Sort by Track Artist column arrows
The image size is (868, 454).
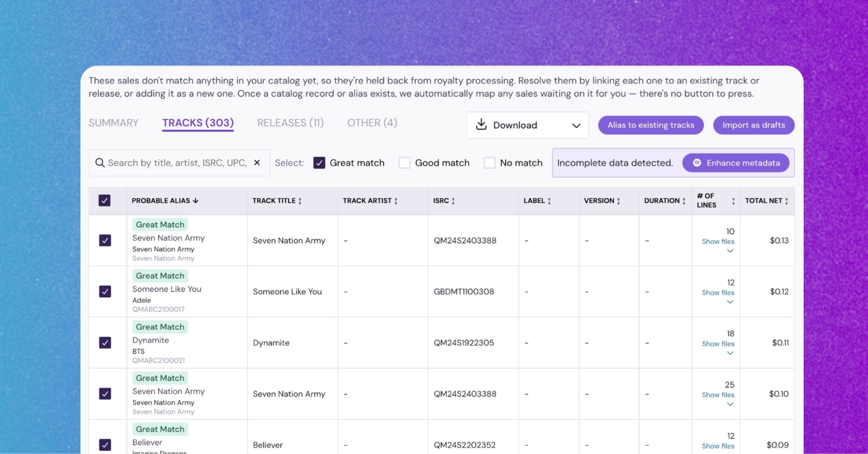tap(396, 201)
